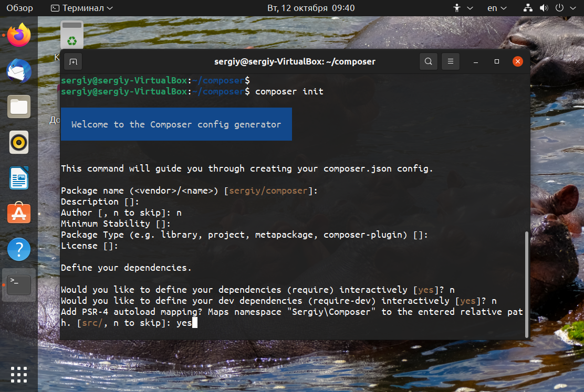This screenshot has height=392, width=584.
Task: Click the volume speaker icon
Action: 544,8
